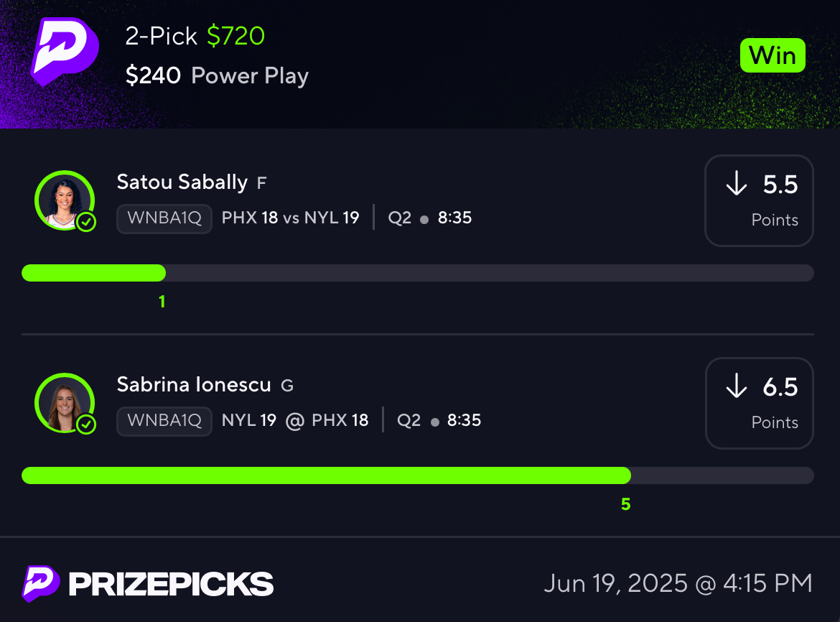Click Ionescu's green progress bar
The width and height of the screenshot is (840, 622).
coord(326,475)
